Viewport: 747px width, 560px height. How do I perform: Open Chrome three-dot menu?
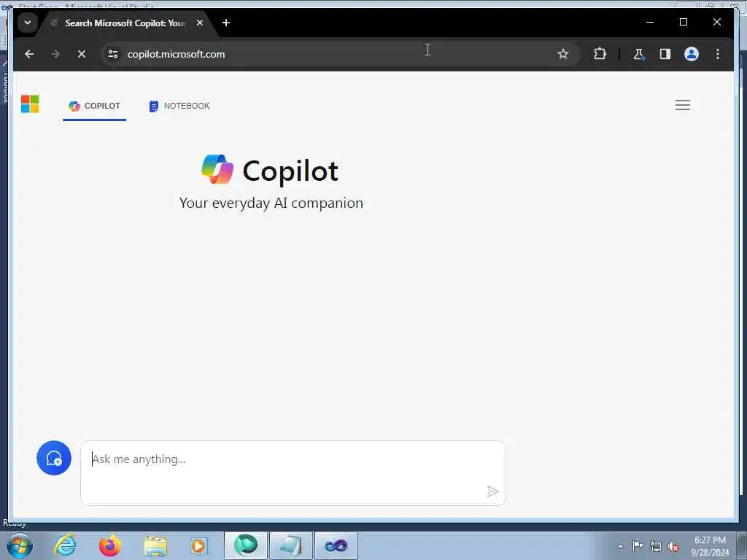coord(718,54)
